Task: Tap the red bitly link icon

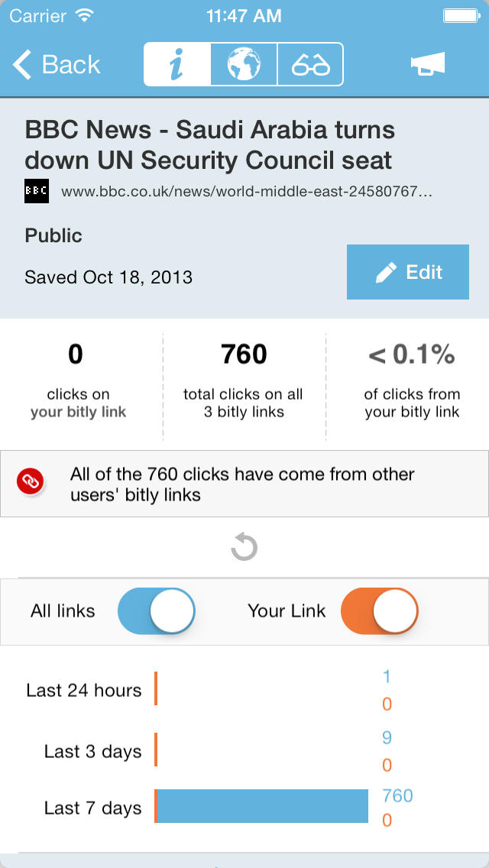Action: [31, 483]
